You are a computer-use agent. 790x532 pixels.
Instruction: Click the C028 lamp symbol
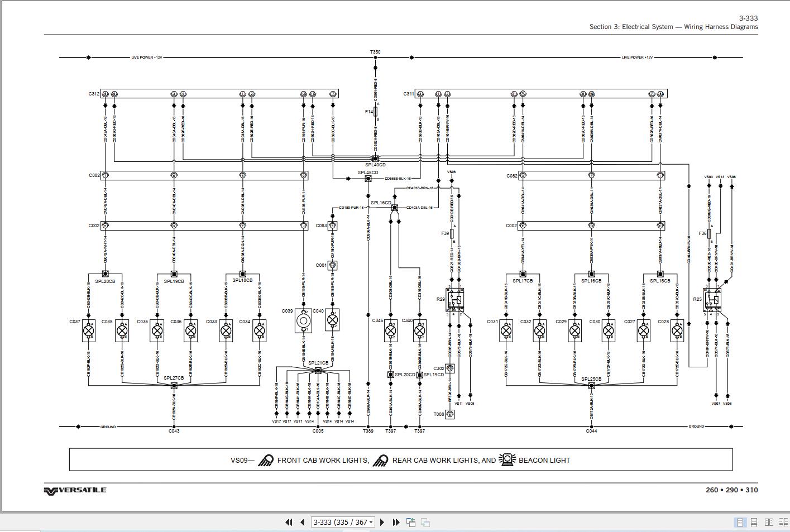[677, 331]
